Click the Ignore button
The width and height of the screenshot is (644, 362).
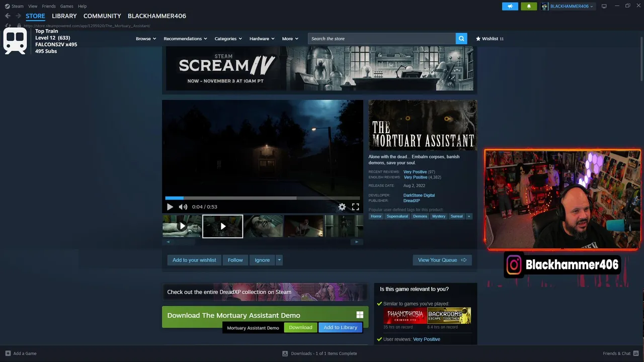pyautogui.click(x=262, y=260)
